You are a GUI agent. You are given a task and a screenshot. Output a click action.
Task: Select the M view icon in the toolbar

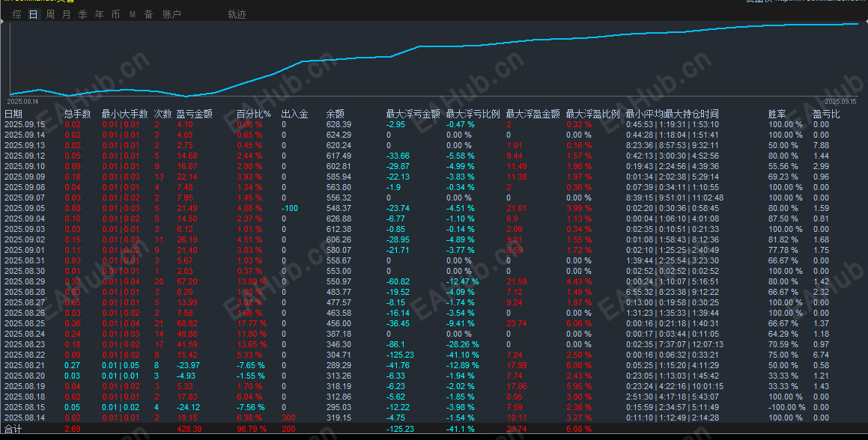[x=131, y=14]
